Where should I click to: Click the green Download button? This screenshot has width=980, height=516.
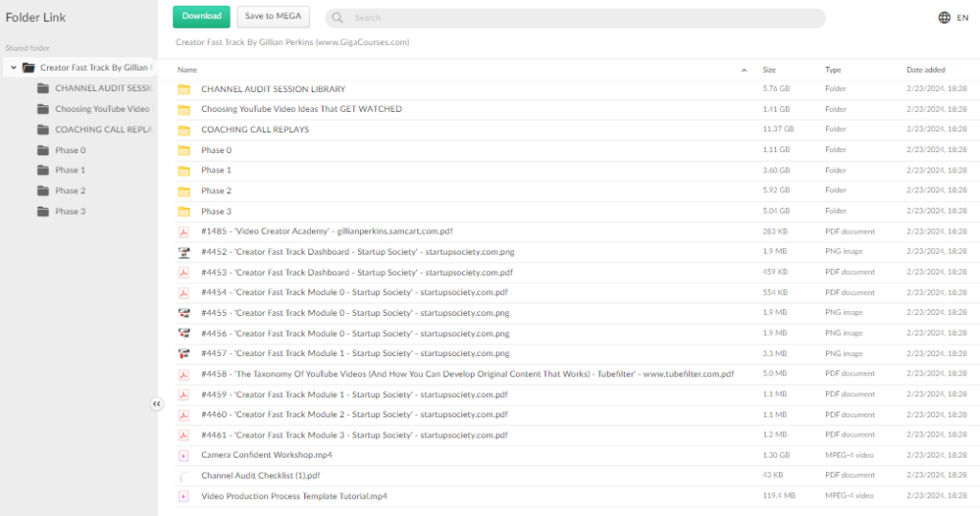[201, 16]
